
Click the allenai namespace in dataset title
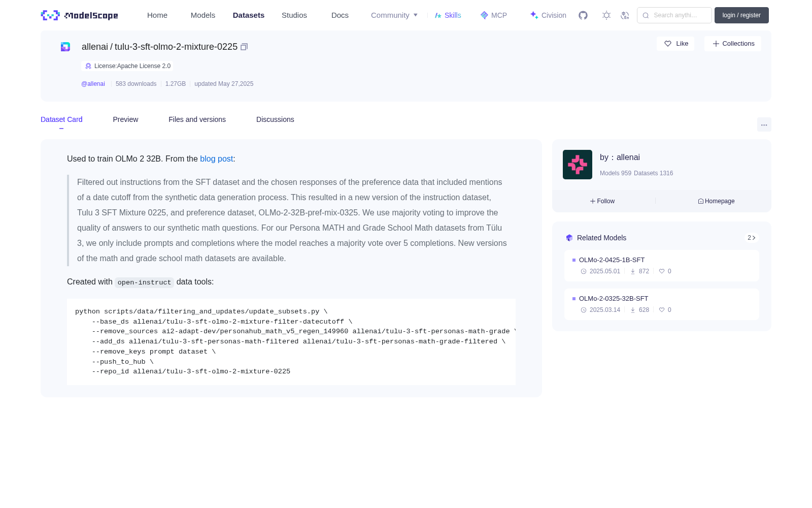click(x=95, y=47)
